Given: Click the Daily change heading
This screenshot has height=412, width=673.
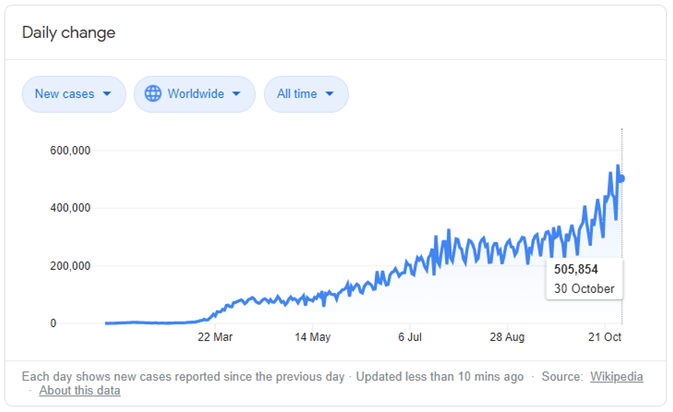Looking at the screenshot, I should click(68, 33).
